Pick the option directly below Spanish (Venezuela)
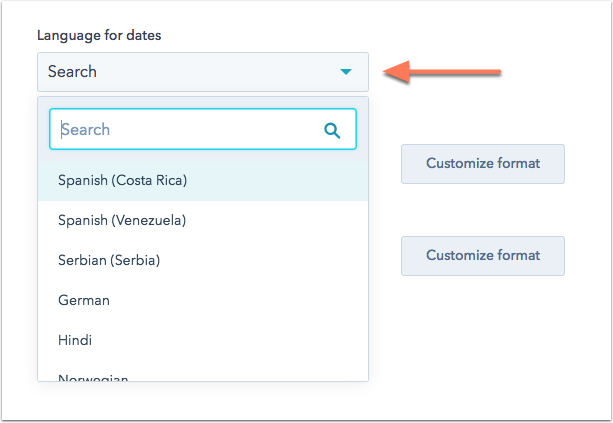The height and width of the screenshot is (423, 613). pos(109,260)
